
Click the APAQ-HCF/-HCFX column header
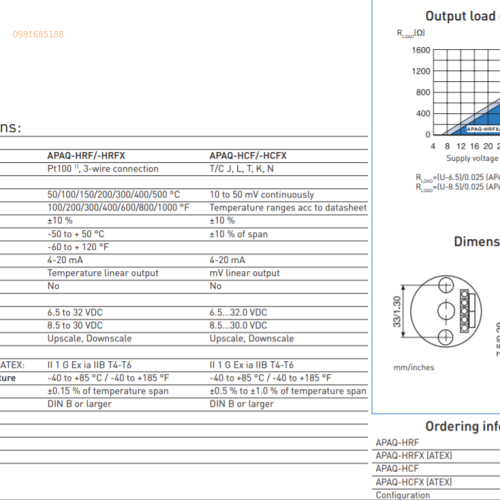point(248,156)
